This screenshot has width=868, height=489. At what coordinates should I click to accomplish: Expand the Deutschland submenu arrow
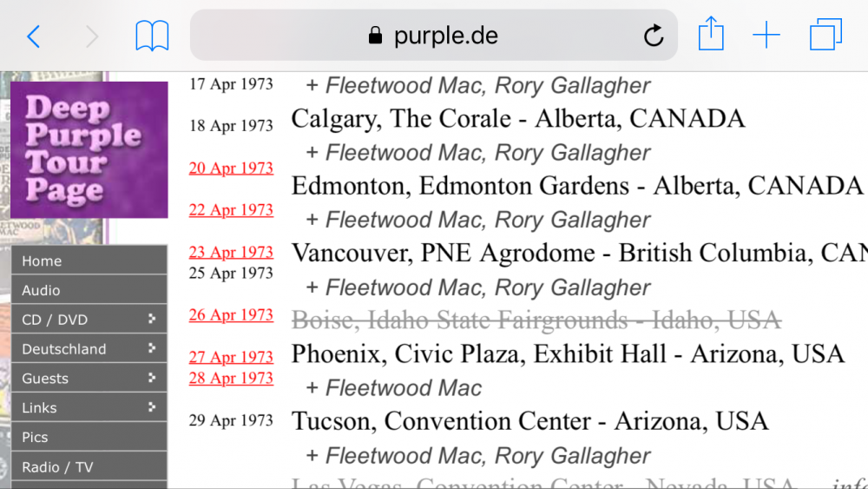click(152, 347)
